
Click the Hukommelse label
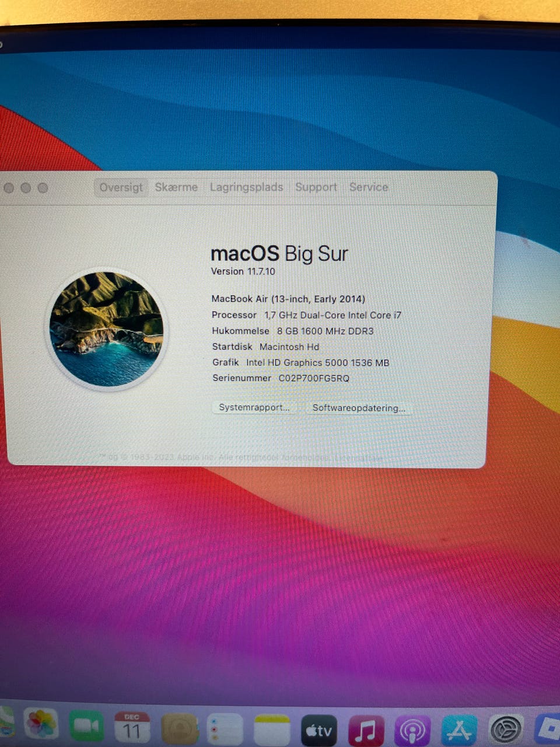coord(240,331)
